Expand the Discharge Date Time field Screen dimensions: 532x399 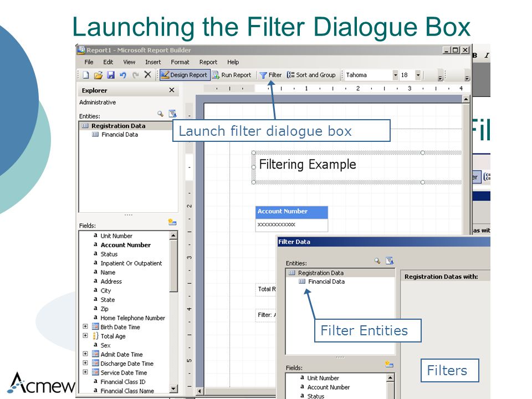pyautogui.click(x=85, y=363)
